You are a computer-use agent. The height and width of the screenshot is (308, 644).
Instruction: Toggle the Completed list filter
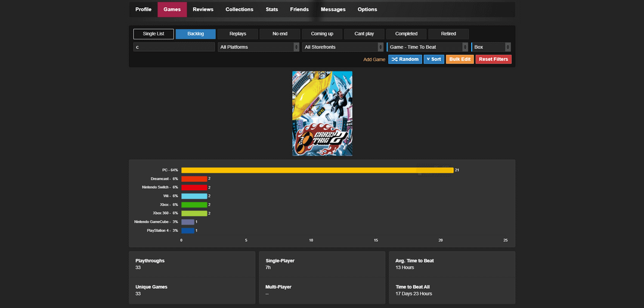[406, 34]
